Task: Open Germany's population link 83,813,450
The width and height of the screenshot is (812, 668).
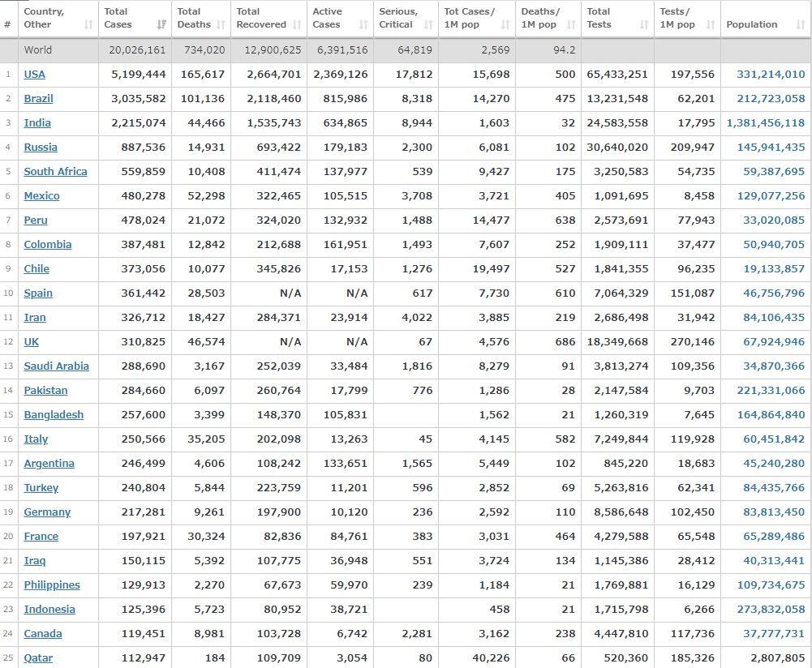Action: coord(774,512)
